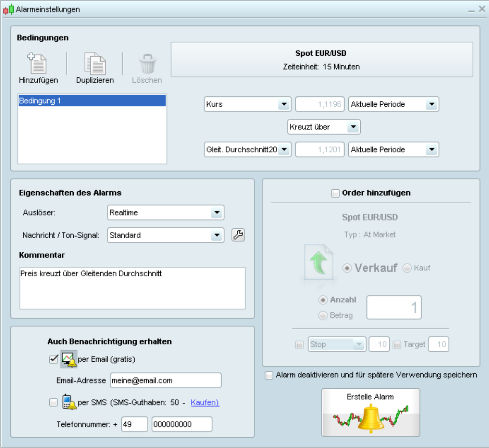
Task: Click the Spot EUR/USD label in the order panel
Action: [x=370, y=217]
